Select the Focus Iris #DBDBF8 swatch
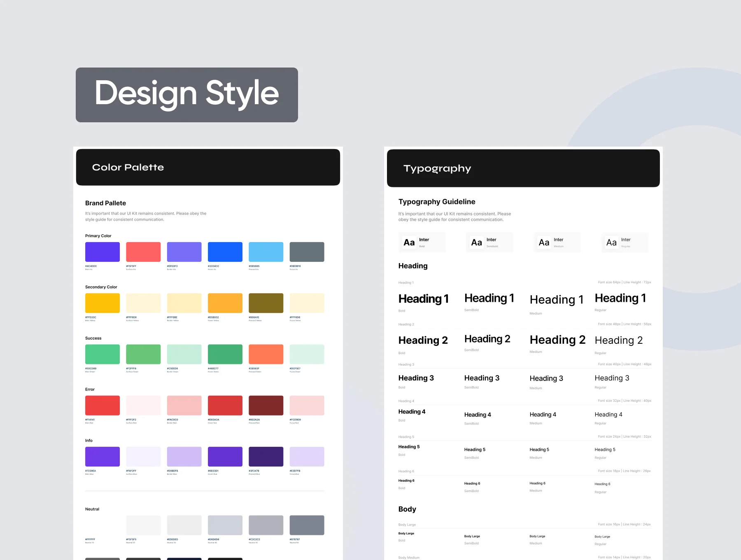 pos(307,252)
